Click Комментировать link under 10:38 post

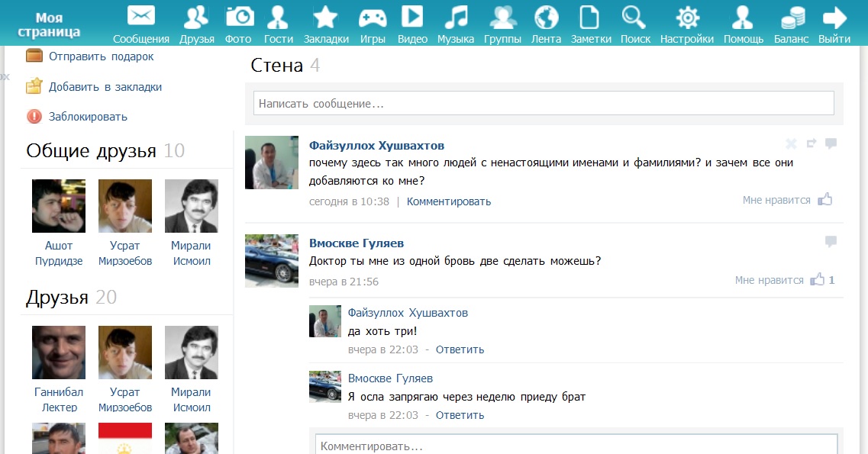(x=449, y=202)
